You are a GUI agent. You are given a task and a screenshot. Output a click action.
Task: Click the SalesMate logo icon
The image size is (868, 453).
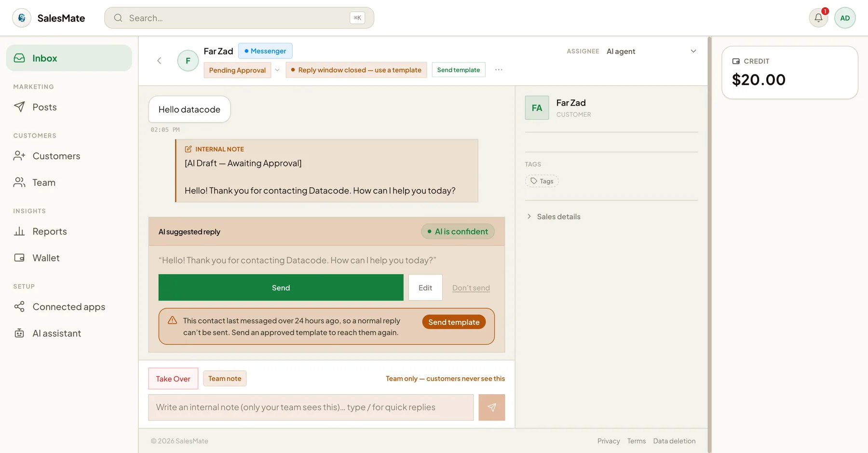(22, 18)
